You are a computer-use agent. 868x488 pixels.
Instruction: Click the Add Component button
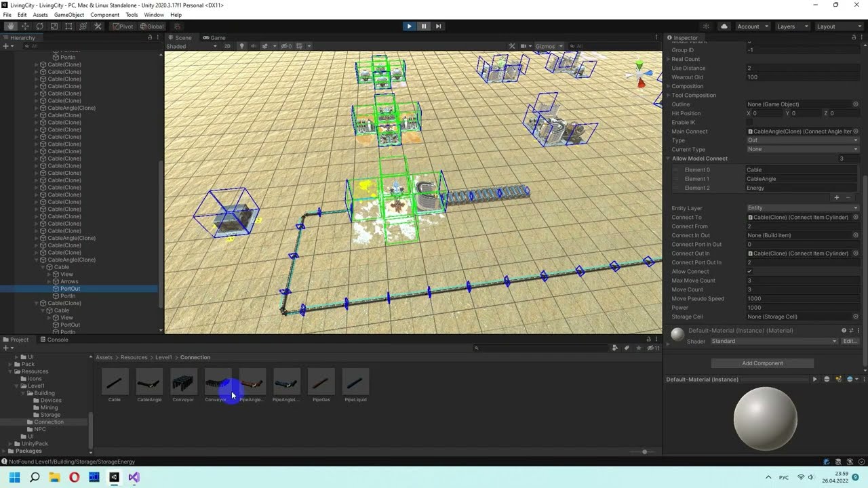point(762,363)
